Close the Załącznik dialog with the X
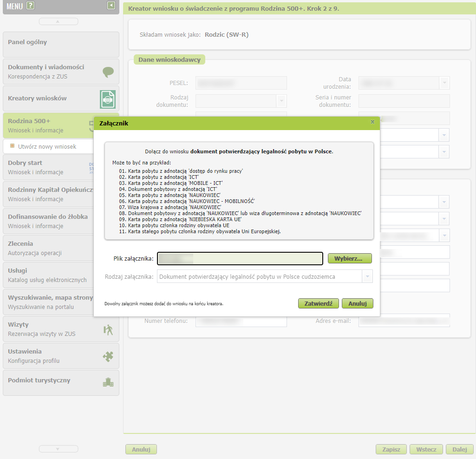This screenshot has width=476, height=459. 372,122
